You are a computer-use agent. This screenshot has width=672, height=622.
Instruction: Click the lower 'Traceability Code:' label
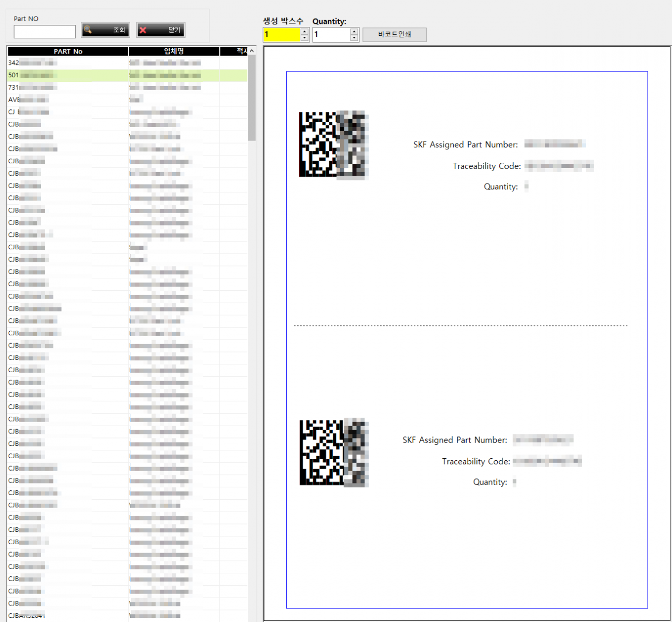click(476, 461)
